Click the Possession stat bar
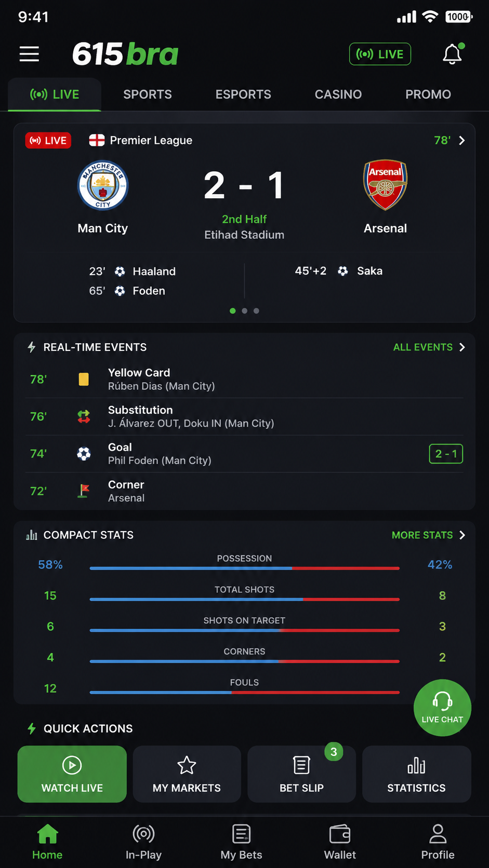The height and width of the screenshot is (868, 489). pyautogui.click(x=244, y=568)
